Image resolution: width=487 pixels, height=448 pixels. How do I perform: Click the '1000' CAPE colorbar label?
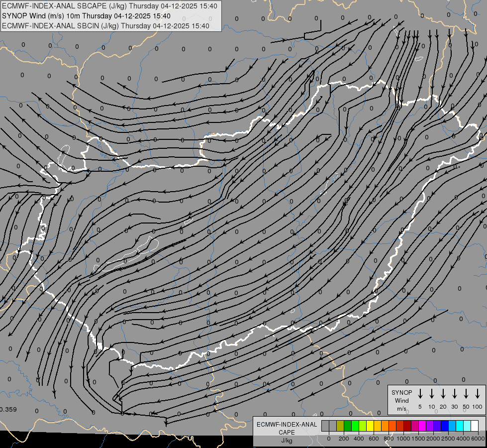[x=403, y=439]
